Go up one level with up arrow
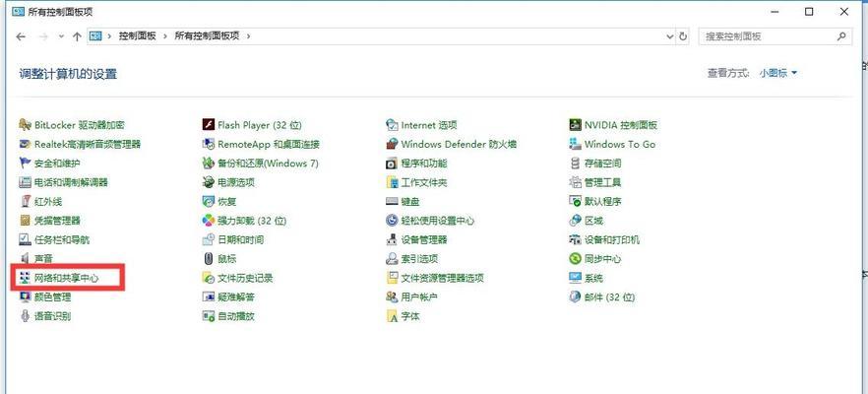This screenshot has height=394, width=868. [x=77, y=36]
